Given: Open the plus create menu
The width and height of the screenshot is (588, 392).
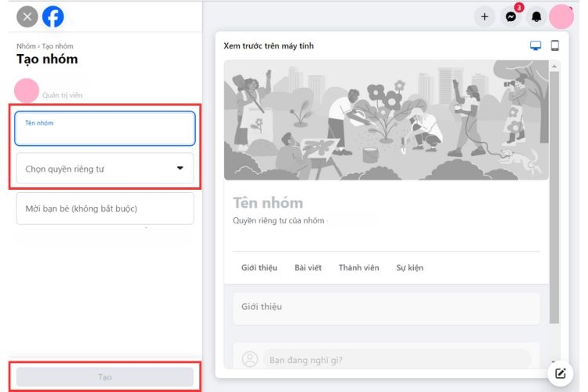Looking at the screenshot, I should 485,17.
